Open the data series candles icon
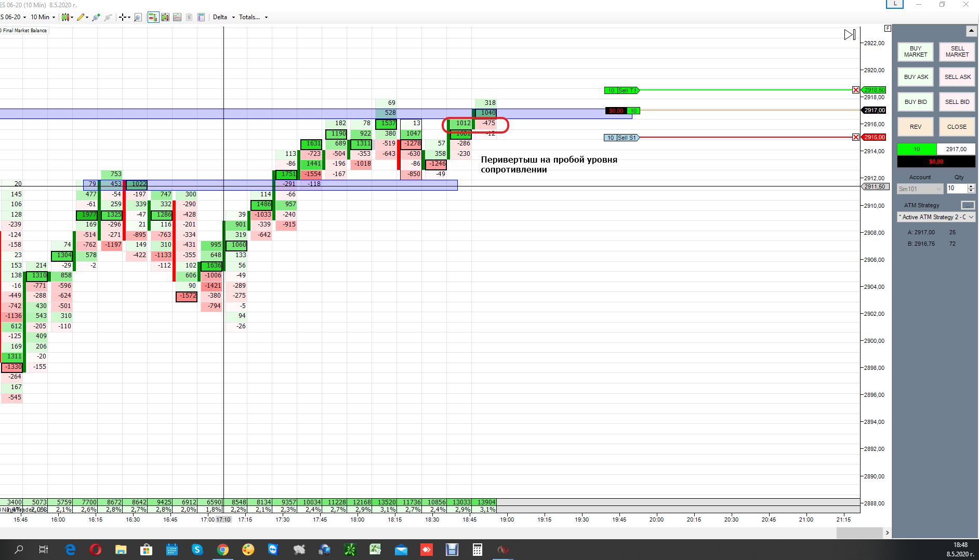Viewport: 979px width, 560px height. [x=165, y=17]
